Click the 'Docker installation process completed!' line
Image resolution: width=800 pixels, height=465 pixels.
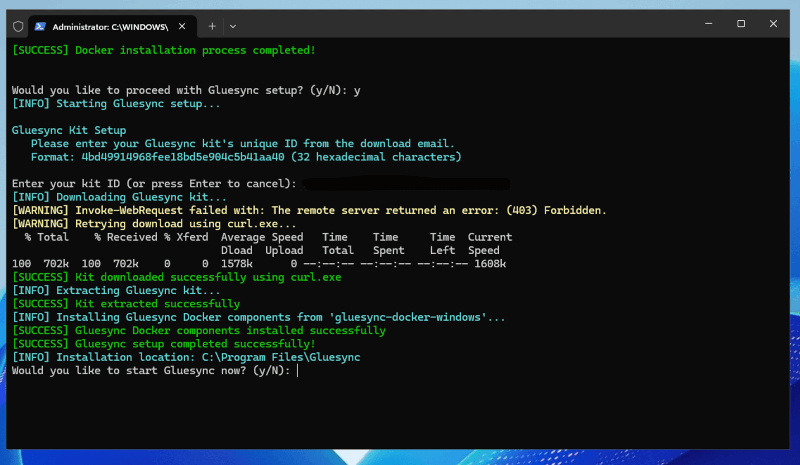164,50
